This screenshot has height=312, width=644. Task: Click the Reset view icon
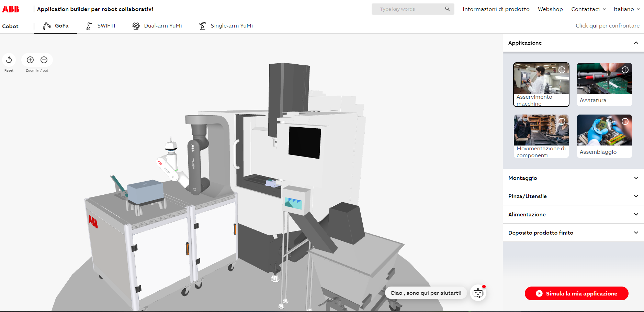(x=9, y=60)
